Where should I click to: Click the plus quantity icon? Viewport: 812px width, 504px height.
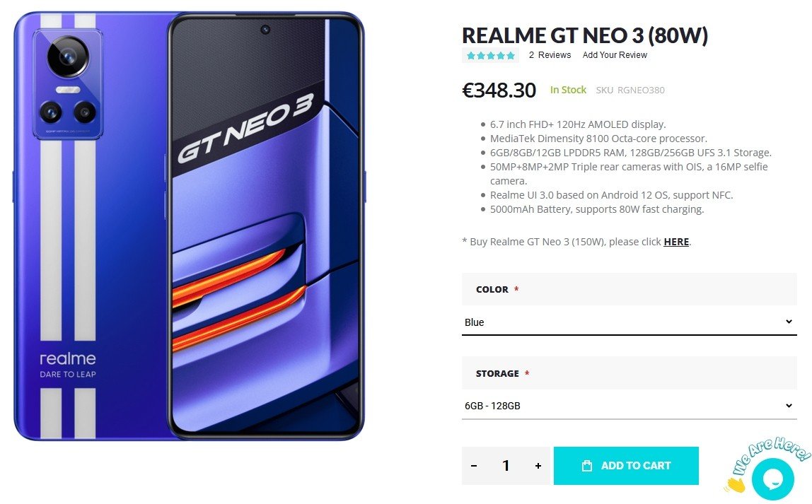click(538, 466)
